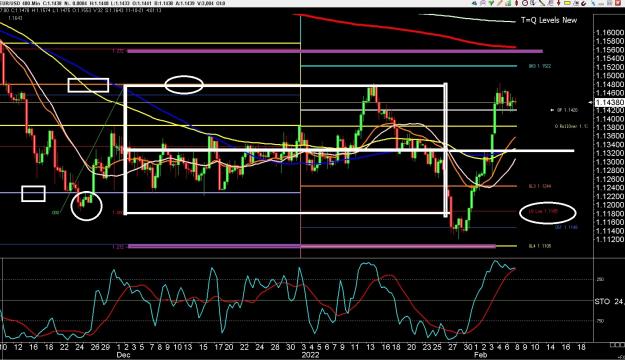Click the '2022' year label on time axis

tap(311, 355)
